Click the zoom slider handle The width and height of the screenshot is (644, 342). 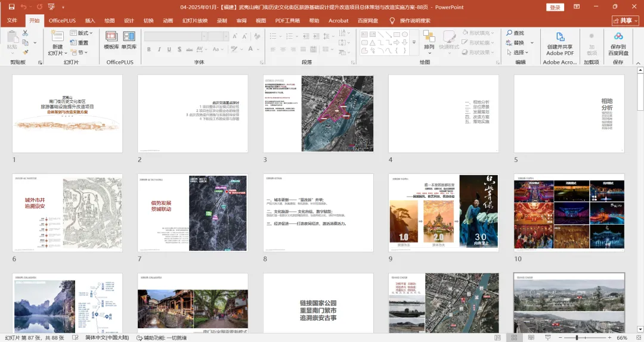click(x=577, y=337)
